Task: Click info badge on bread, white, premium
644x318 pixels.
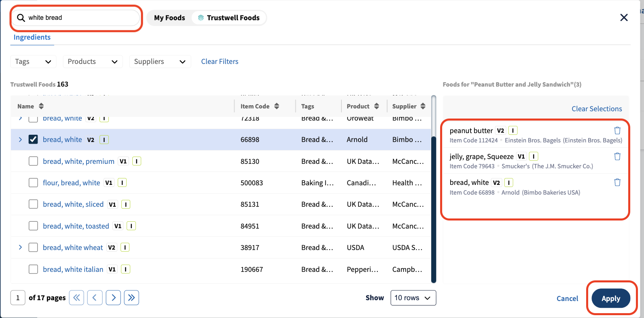Action: (x=137, y=161)
